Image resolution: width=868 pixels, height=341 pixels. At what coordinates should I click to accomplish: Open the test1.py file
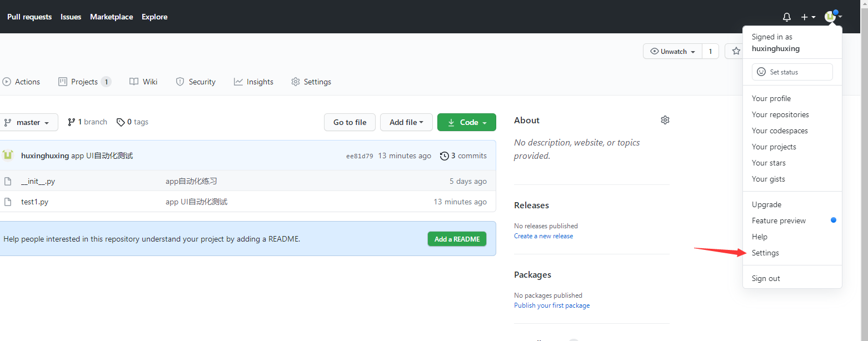(34, 202)
